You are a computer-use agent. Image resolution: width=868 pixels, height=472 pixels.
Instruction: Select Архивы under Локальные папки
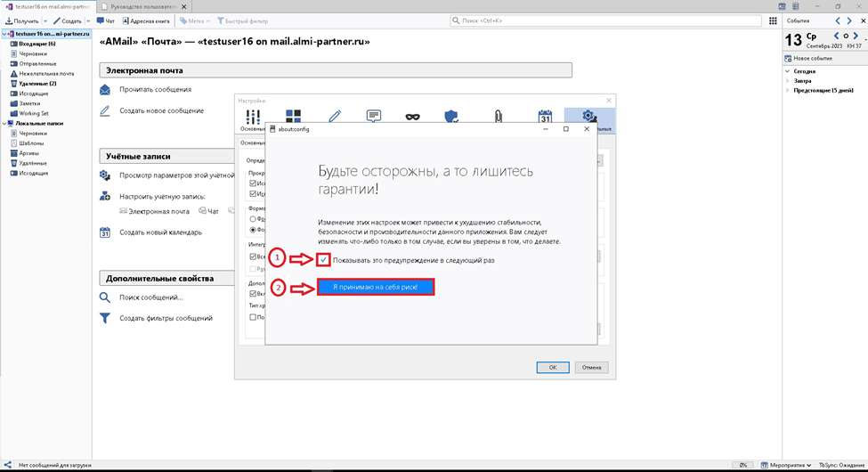(x=28, y=153)
